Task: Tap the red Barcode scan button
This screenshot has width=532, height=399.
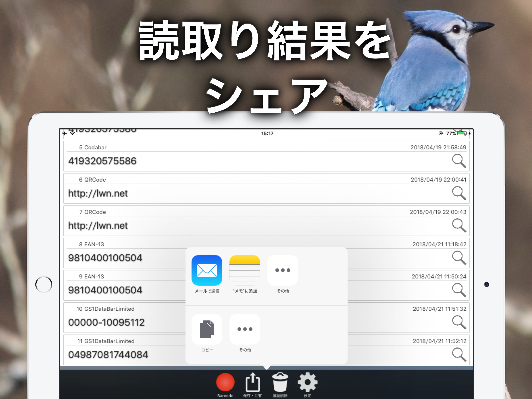Action: (x=225, y=382)
